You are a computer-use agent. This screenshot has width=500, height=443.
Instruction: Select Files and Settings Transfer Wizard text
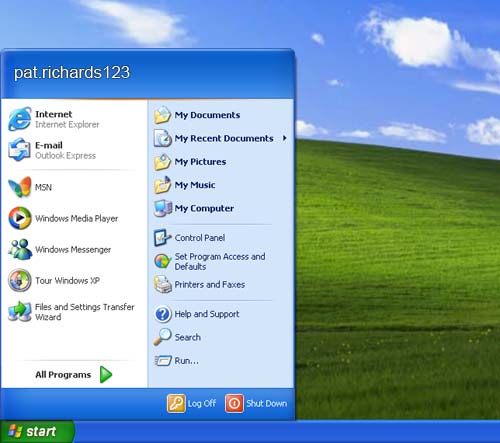(x=84, y=312)
